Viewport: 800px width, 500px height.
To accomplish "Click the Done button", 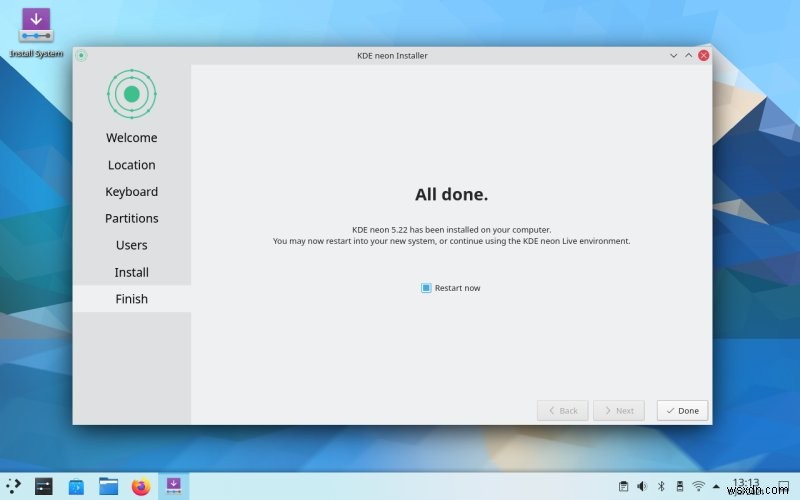I will pos(682,411).
